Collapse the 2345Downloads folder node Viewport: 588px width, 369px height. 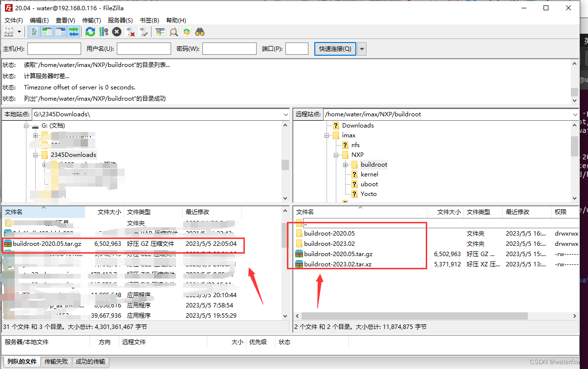tap(36, 155)
